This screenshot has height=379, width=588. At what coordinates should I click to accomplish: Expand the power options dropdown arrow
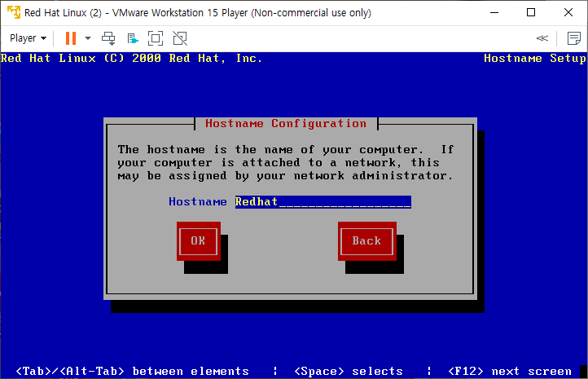[88, 38]
